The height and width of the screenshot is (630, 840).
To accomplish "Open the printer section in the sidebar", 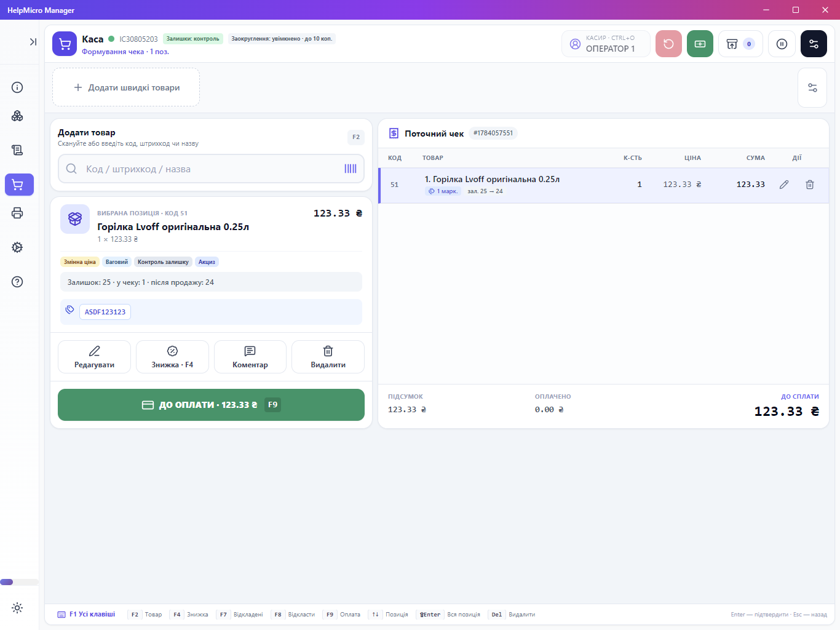I will [17, 213].
